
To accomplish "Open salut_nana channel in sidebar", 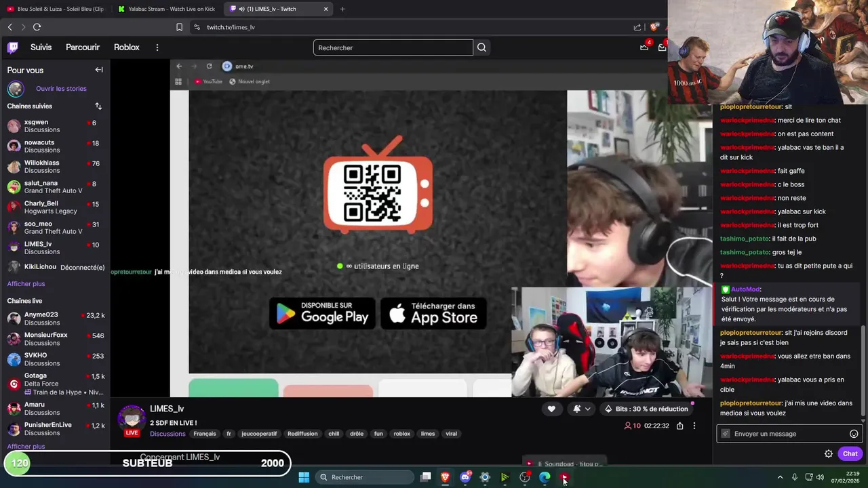I will click(55, 187).
